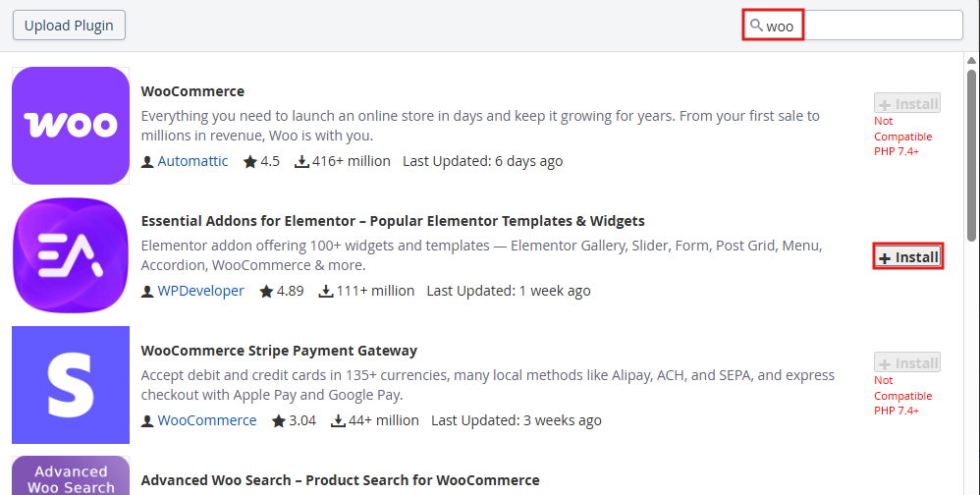Open the Automattic author link
This screenshot has height=495, width=980.
point(192,161)
